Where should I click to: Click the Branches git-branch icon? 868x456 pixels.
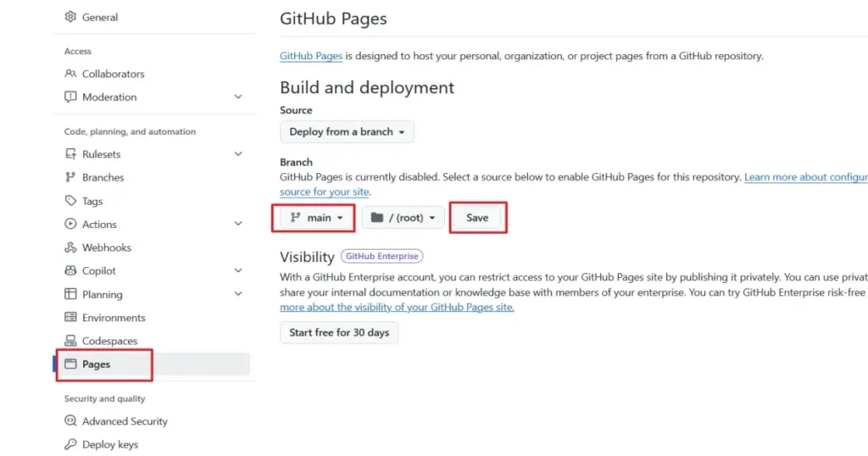70,177
